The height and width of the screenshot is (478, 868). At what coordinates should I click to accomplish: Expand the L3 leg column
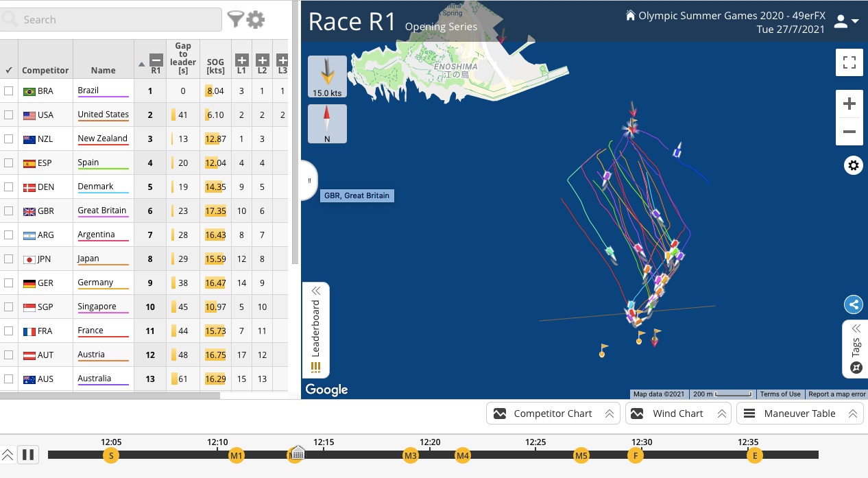pyautogui.click(x=282, y=60)
